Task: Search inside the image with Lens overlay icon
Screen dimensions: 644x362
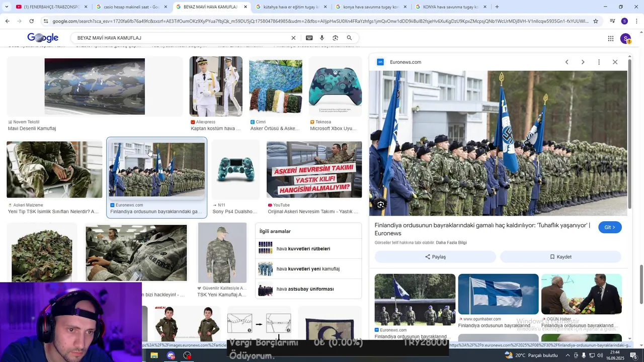Action: [x=381, y=205]
